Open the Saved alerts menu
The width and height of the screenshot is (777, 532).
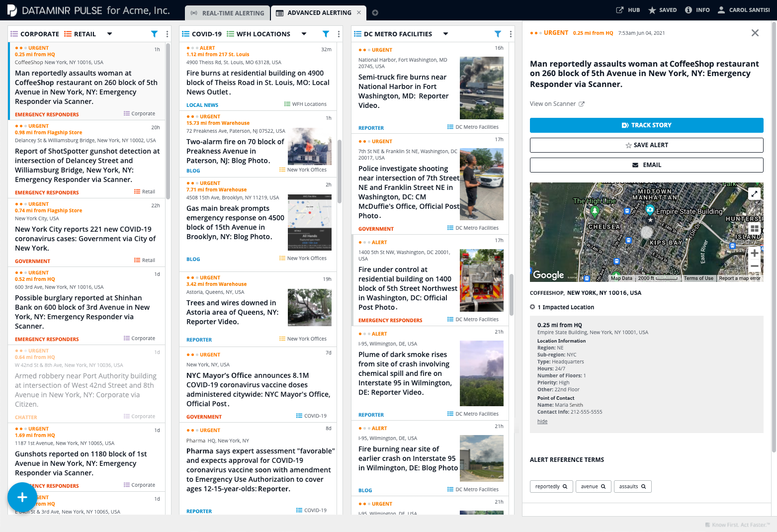662,10
